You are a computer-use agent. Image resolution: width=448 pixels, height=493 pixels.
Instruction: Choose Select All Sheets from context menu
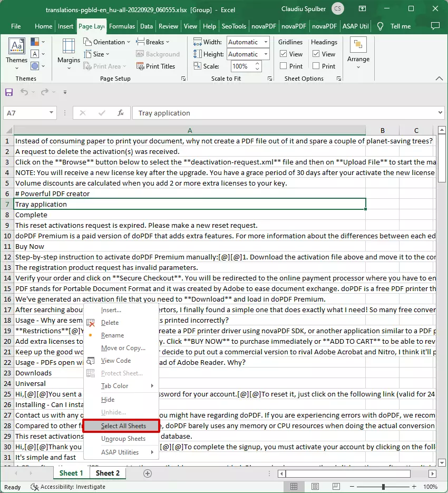(122, 426)
